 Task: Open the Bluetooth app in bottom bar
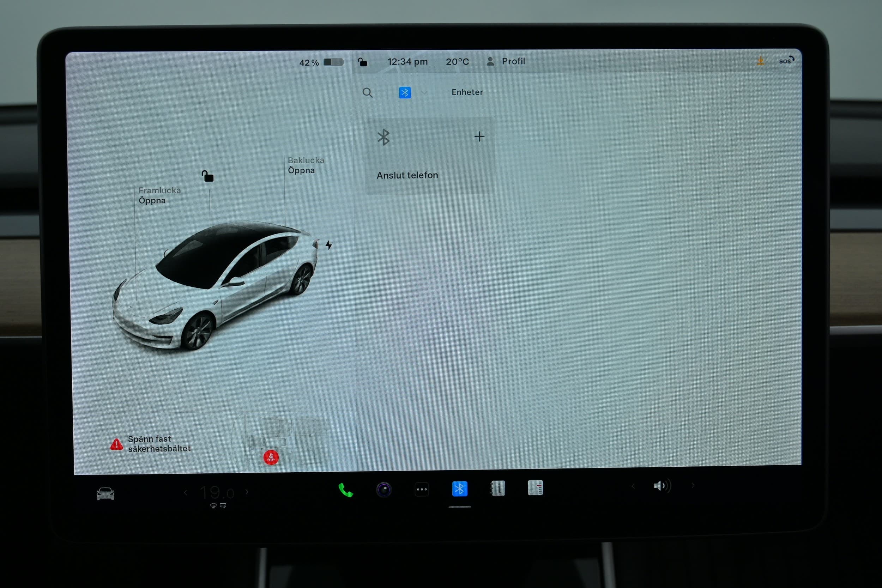pos(460,489)
